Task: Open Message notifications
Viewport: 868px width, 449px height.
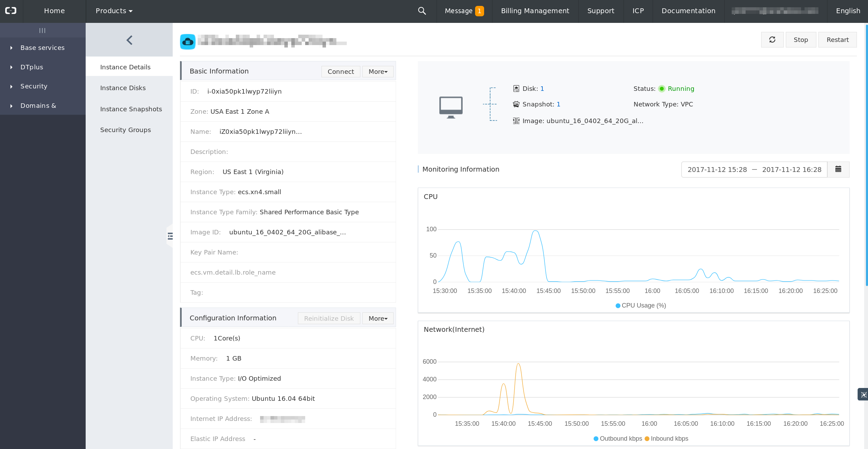Action: 458,11
